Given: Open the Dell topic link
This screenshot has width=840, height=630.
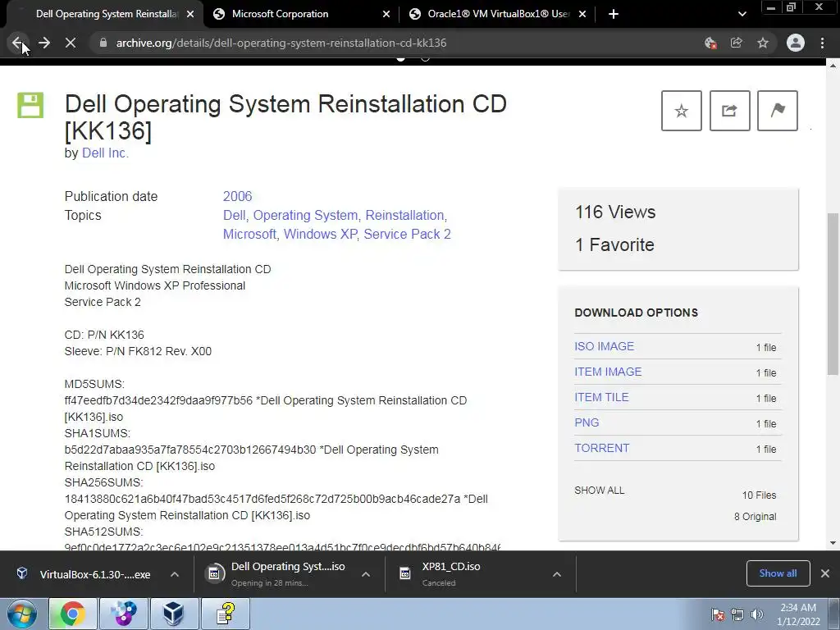Looking at the screenshot, I should point(234,216).
